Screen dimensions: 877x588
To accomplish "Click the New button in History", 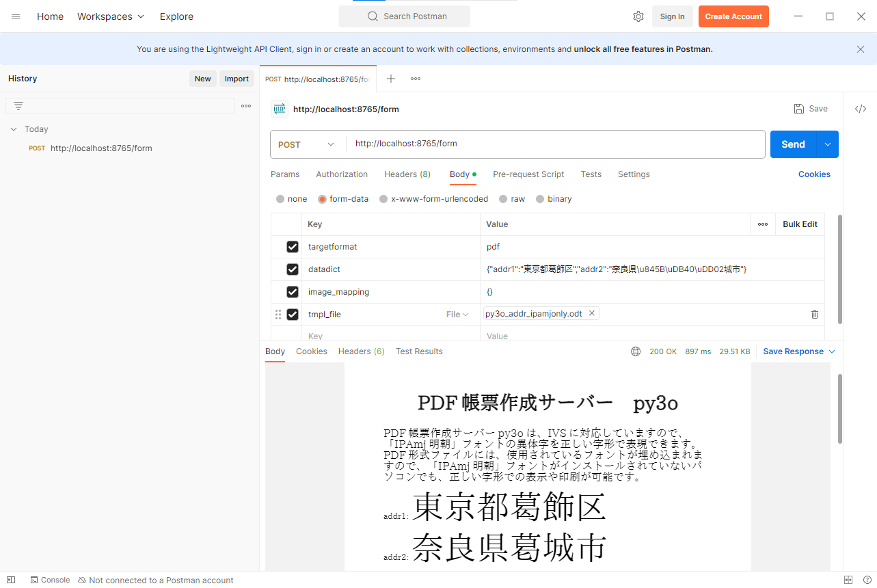I will [203, 79].
